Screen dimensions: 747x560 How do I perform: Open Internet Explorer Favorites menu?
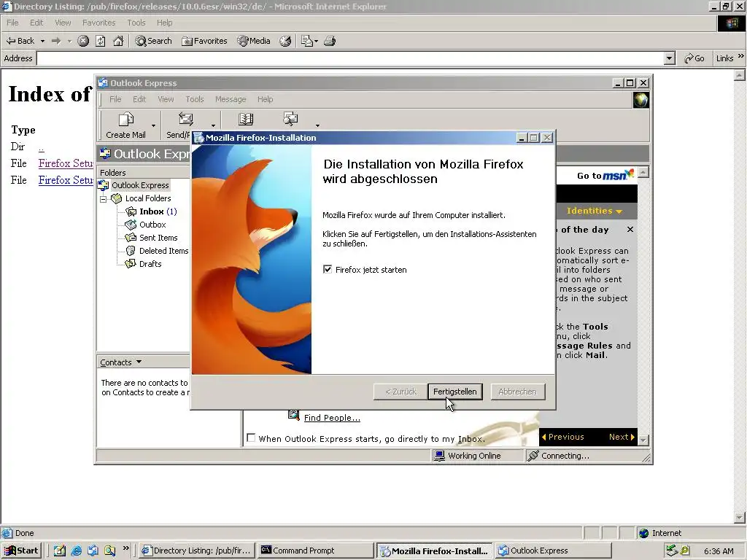[98, 23]
